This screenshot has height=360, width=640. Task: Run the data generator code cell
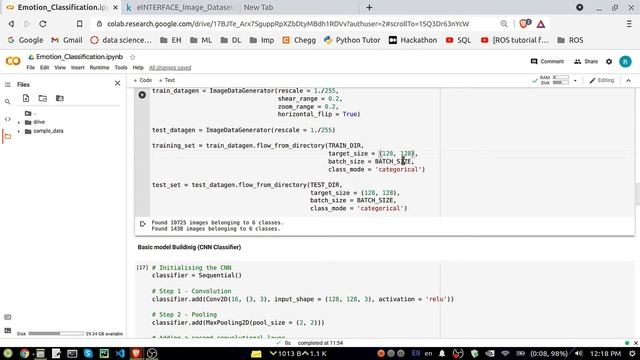(142, 95)
